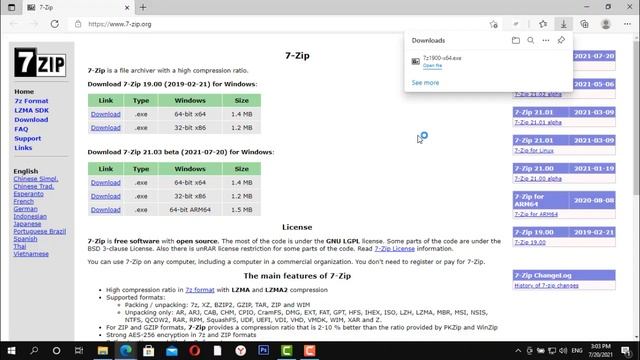Switch language to German
The image size is (640, 360).
[25, 209]
